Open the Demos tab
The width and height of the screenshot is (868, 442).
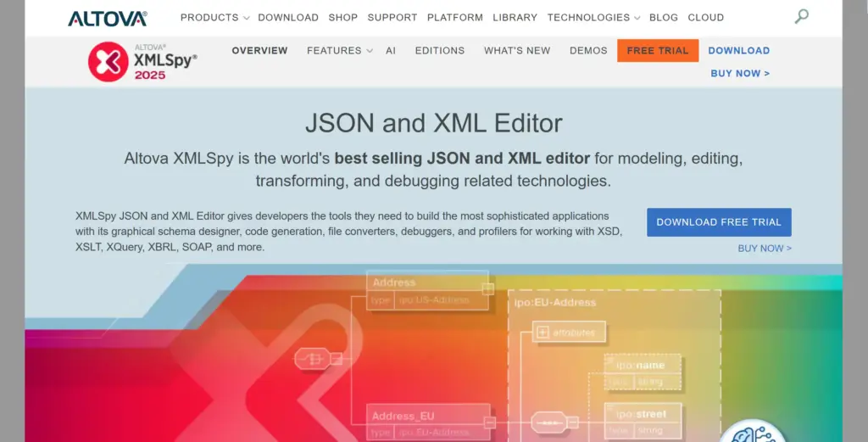(588, 51)
